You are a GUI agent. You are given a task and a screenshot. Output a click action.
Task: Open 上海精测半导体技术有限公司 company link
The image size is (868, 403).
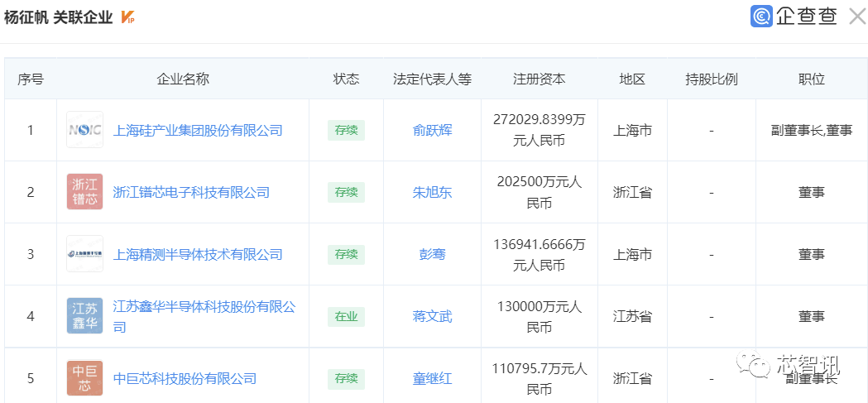[x=198, y=254]
